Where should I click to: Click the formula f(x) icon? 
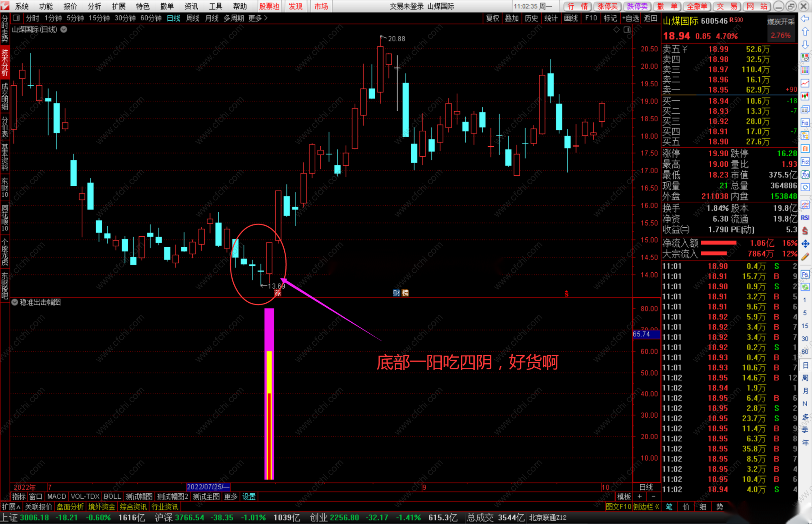pos(805,175)
